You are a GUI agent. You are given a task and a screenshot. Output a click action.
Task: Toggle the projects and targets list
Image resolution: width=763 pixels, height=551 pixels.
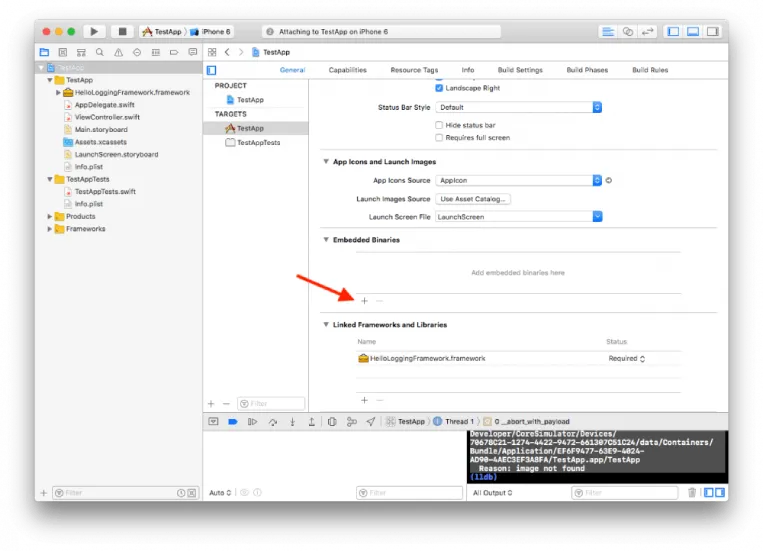coord(212,70)
